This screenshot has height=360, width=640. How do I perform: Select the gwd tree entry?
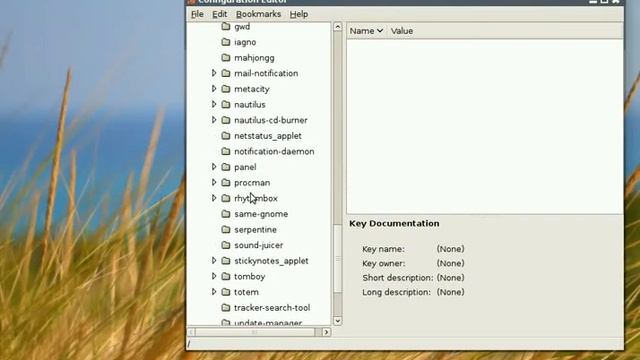point(242,27)
